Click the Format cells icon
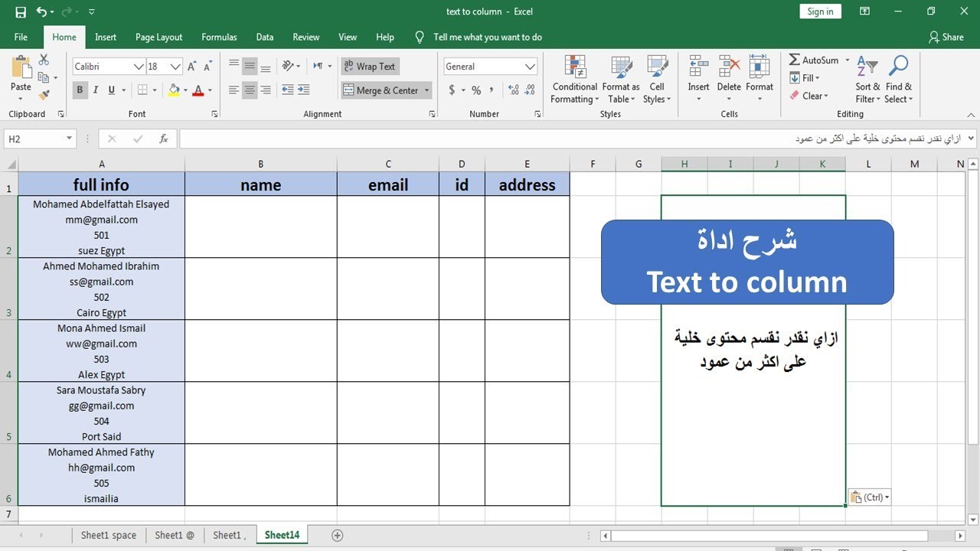This screenshot has height=551, width=980. (759, 67)
